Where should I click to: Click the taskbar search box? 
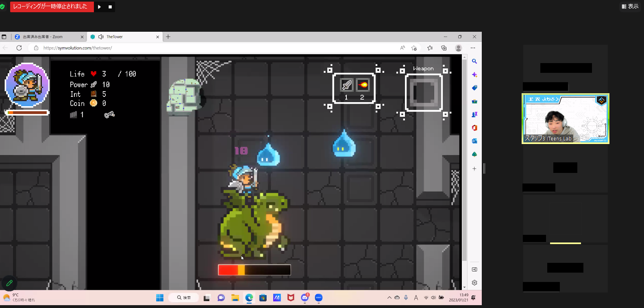point(184,298)
